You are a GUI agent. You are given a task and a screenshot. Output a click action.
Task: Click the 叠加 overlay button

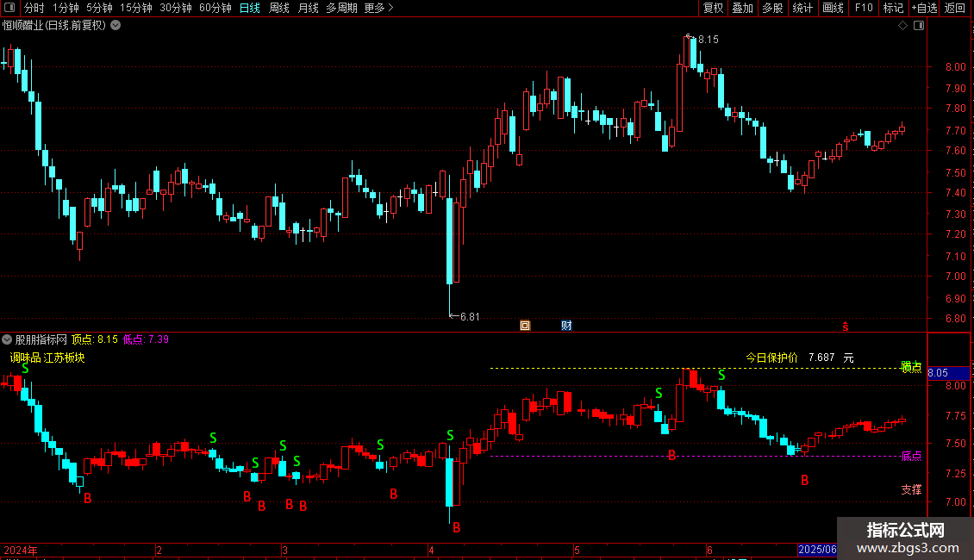(742, 8)
